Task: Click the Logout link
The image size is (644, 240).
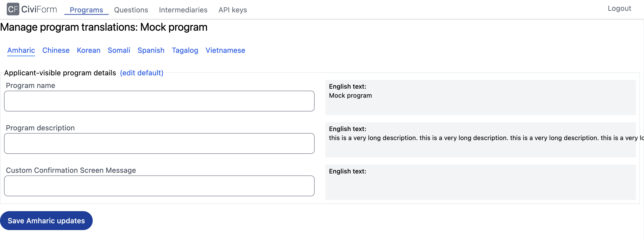Action: coord(619,8)
